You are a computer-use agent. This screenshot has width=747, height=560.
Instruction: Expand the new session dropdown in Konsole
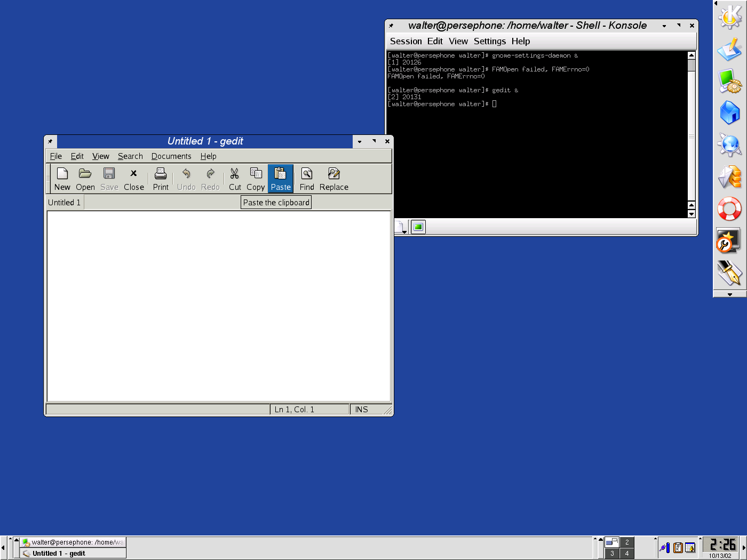[x=401, y=228]
